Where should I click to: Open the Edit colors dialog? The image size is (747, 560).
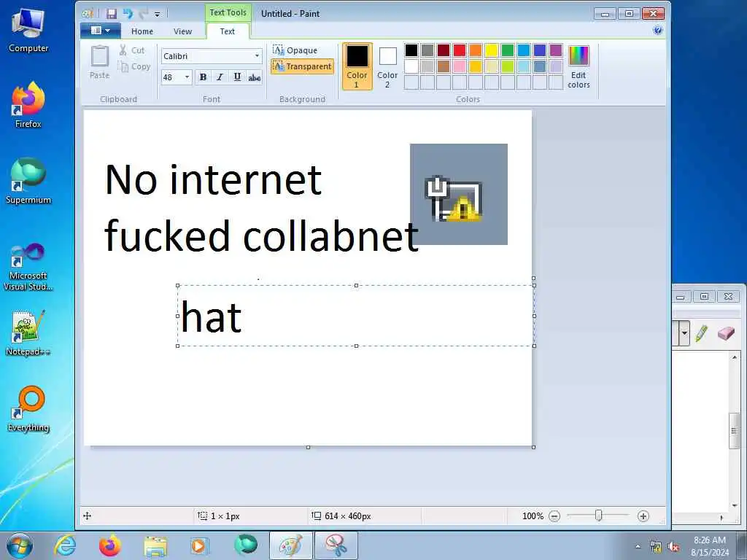(x=578, y=66)
